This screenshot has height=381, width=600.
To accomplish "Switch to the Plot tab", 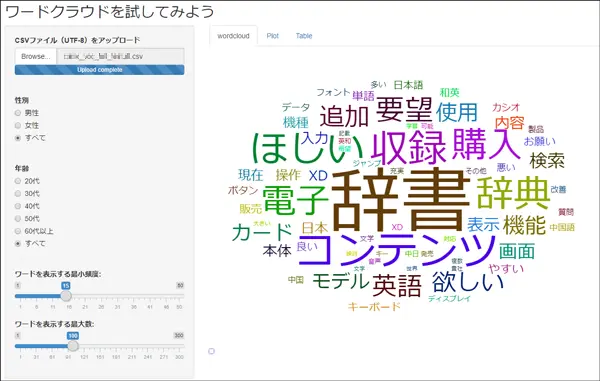I will click(x=272, y=36).
